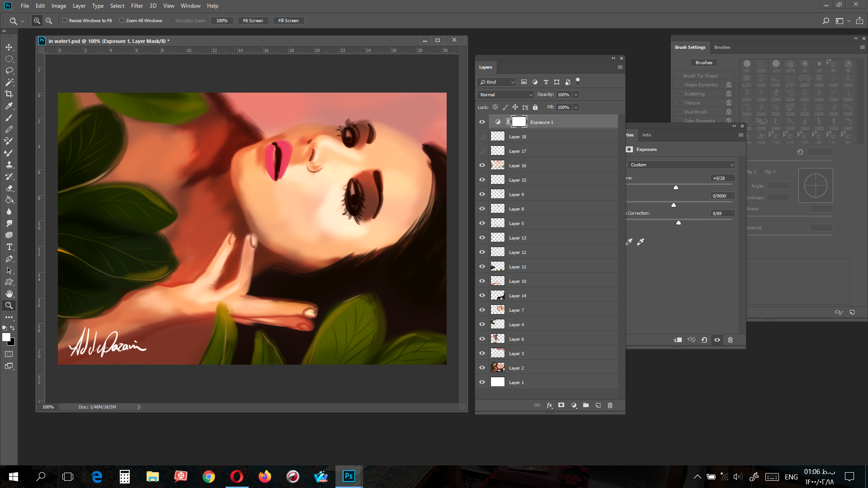
Task: Click the Brushes button in Brush Settings
Action: pos(704,63)
